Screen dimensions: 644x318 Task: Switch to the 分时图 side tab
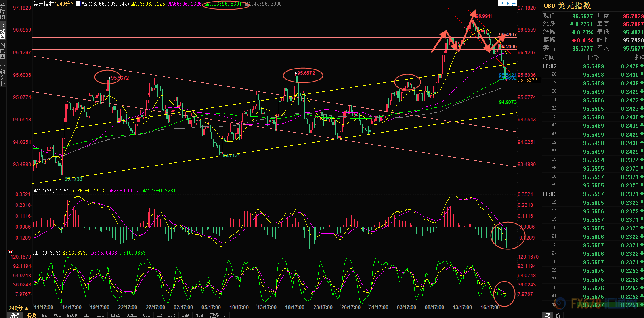point(3,11)
